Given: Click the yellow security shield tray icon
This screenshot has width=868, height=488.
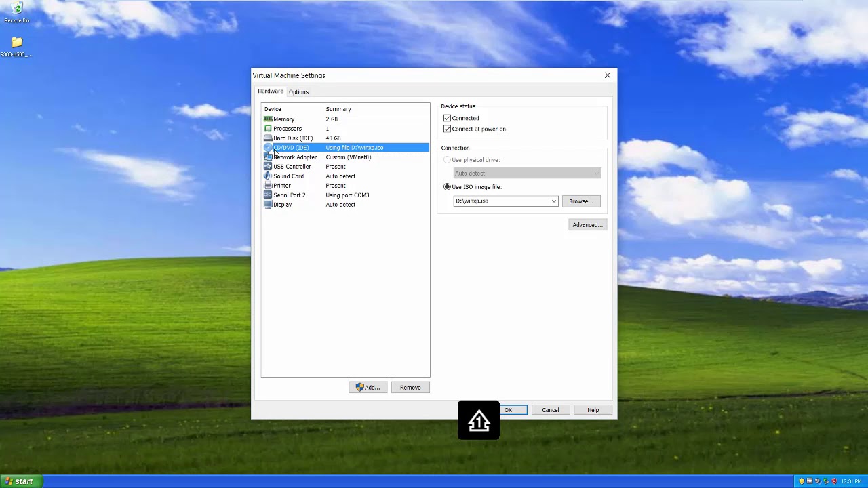Looking at the screenshot, I should pos(802,481).
